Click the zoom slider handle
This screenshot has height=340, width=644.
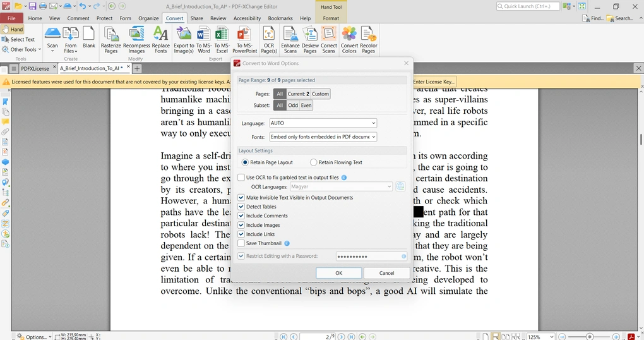[590, 337]
